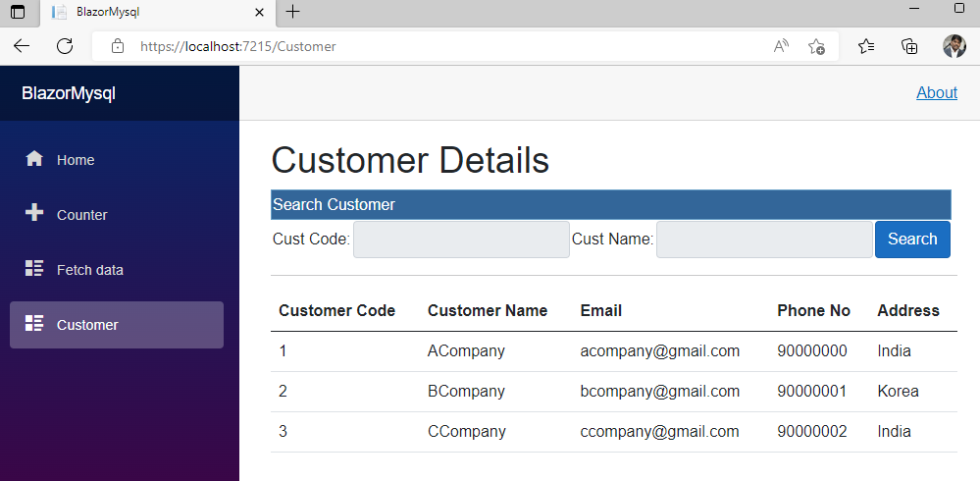This screenshot has height=481, width=980.
Task: Click the BlazorMysql tab page icon
Action: (x=60, y=12)
